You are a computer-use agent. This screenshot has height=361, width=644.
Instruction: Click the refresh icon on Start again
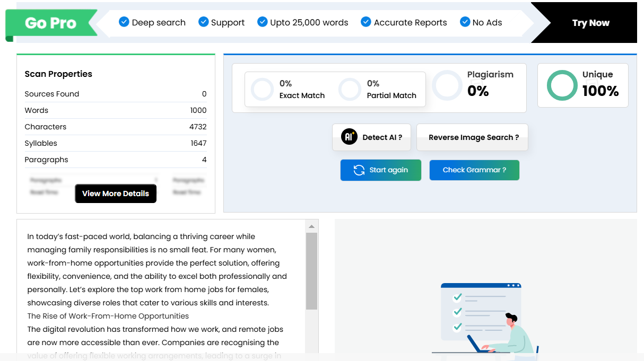[359, 170]
